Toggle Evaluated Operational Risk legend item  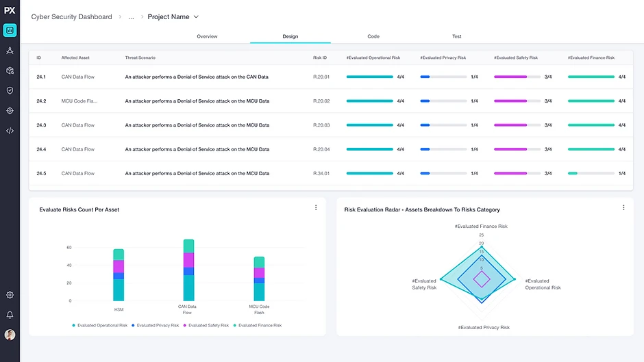point(100,326)
